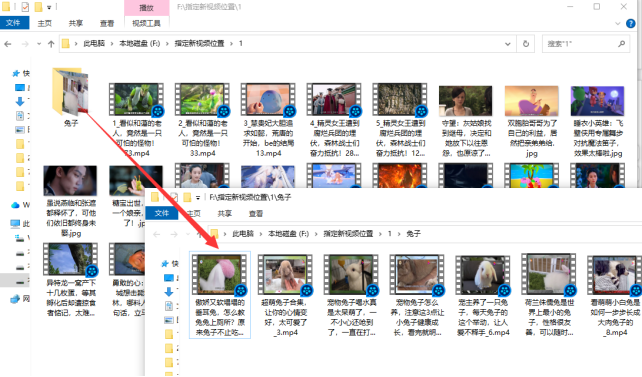Go up one folder level arrow
The width and height of the screenshot is (642, 377).
pos(51,44)
